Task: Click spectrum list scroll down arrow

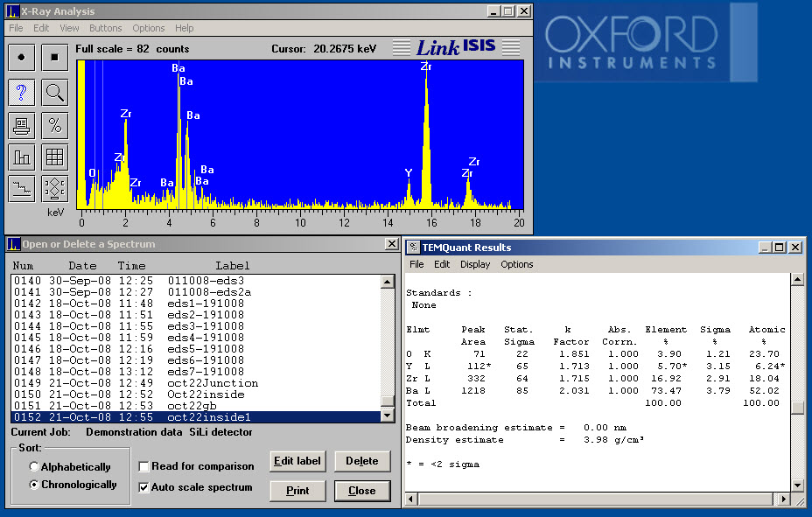Action: [x=388, y=415]
